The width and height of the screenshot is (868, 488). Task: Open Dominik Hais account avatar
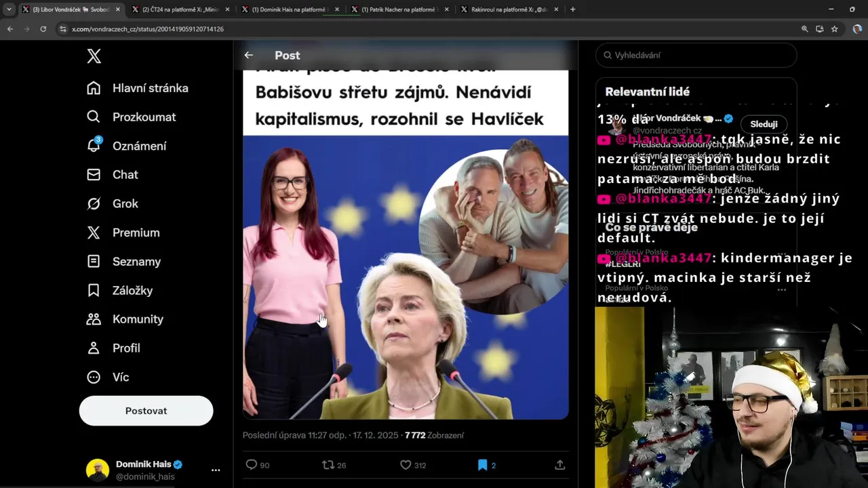(98, 470)
